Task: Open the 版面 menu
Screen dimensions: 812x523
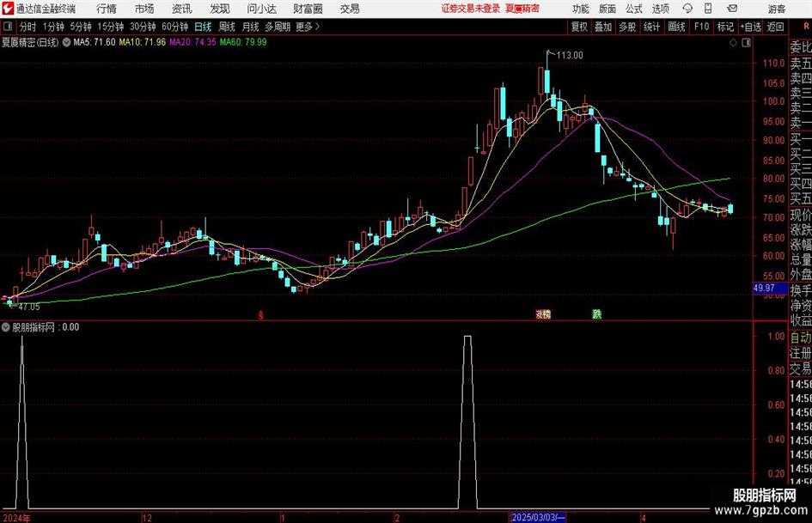Action: point(607,9)
